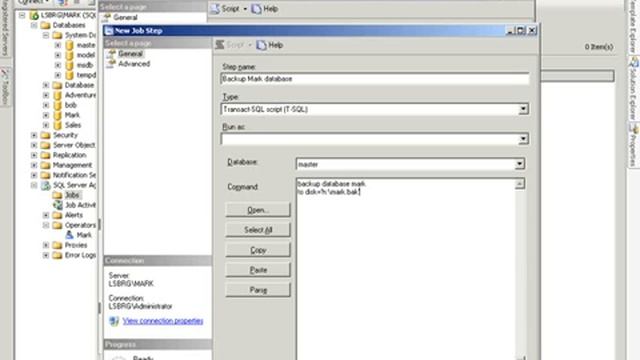Collapse the Databases tree node
The image size is (640, 360).
click(x=34, y=25)
